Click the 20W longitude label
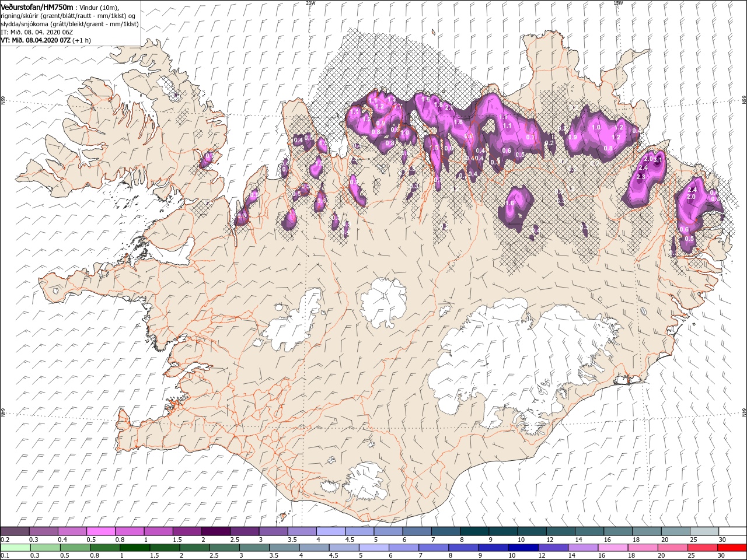 [x=310, y=3]
